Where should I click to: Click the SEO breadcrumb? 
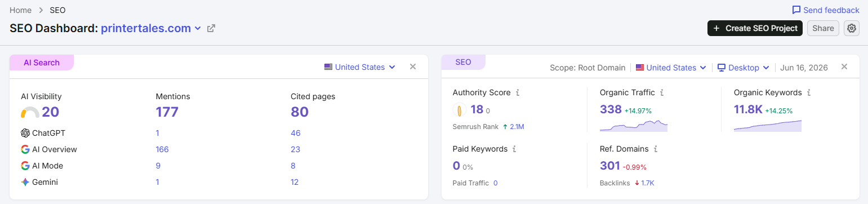tap(57, 10)
